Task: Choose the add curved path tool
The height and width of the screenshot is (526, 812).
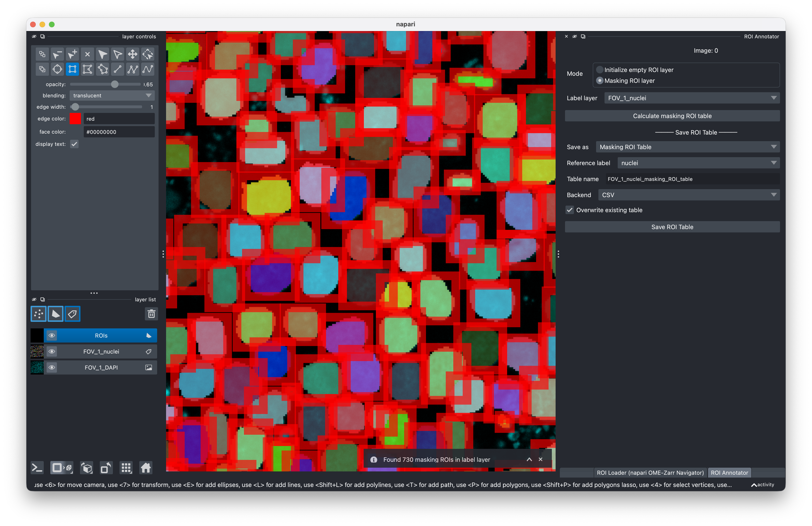Action: click(x=147, y=69)
